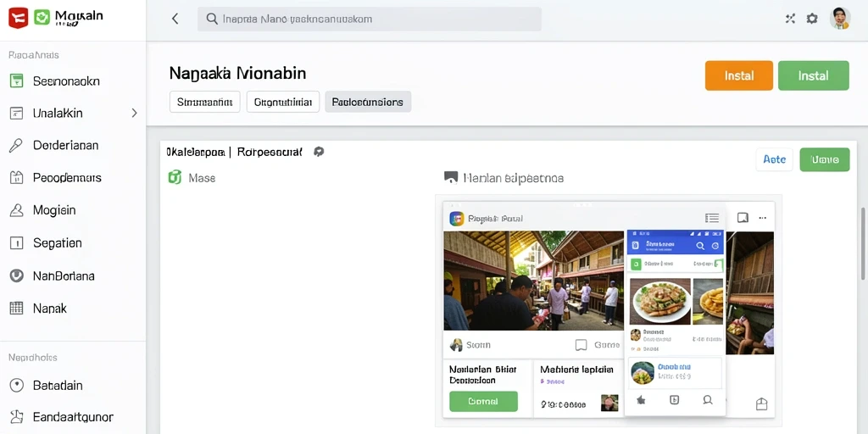Click the star icon in phone nav
The width and height of the screenshot is (868, 434).
(x=641, y=400)
